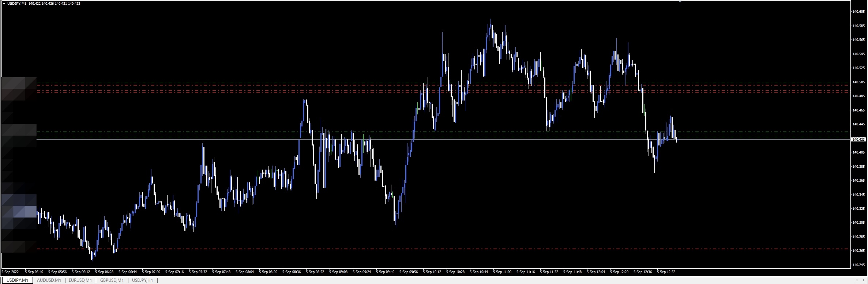Click the 5 Sep 11:00 time label
This screenshot has height=284, width=868.
pos(502,272)
